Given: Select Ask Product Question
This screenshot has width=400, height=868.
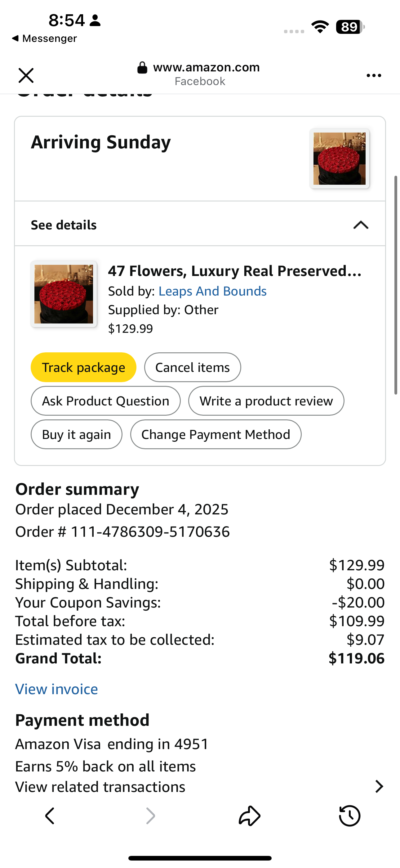Looking at the screenshot, I should tap(105, 401).
